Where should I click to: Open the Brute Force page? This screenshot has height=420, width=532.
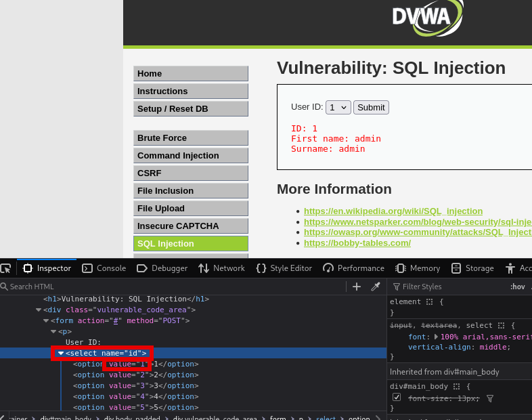191,138
